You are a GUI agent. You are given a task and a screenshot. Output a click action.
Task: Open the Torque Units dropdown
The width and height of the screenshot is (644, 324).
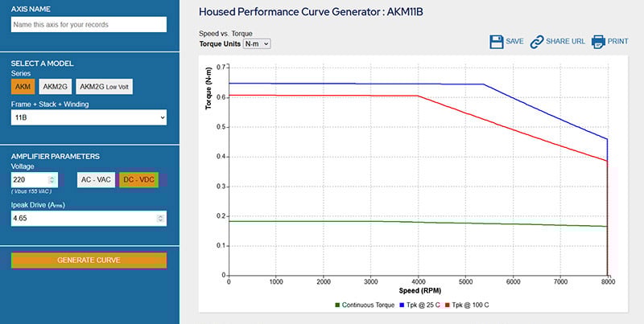257,43
